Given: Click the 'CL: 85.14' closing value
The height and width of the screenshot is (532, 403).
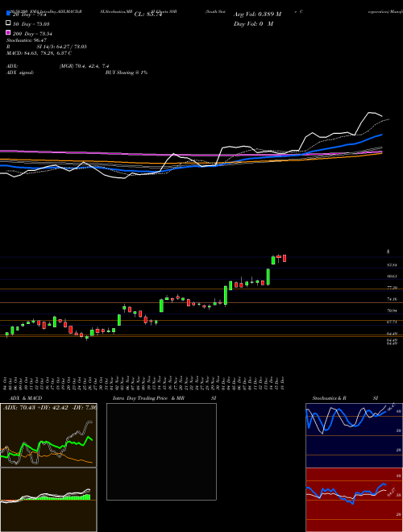Looking at the screenshot, I should coord(148,15).
